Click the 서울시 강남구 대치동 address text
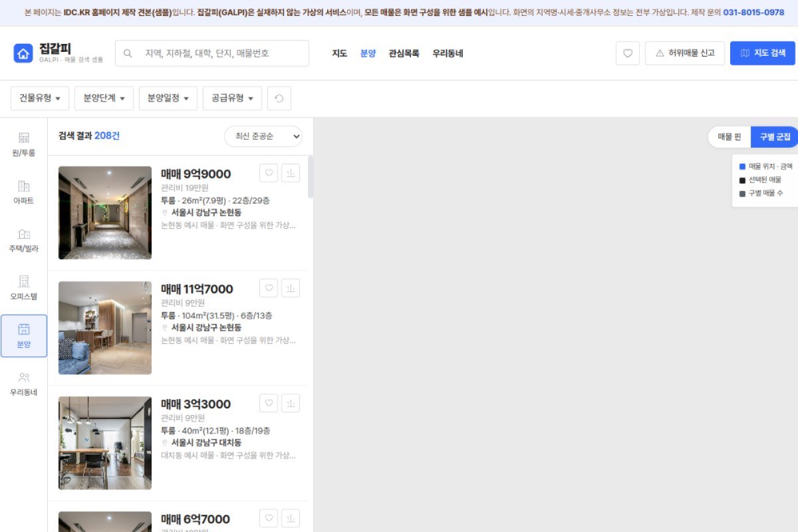798x532 pixels. coord(206,443)
